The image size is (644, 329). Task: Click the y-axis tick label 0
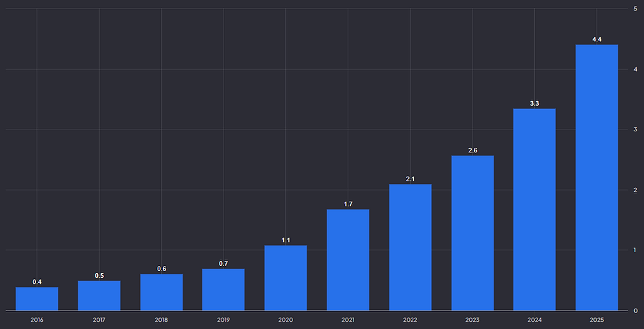click(x=635, y=311)
